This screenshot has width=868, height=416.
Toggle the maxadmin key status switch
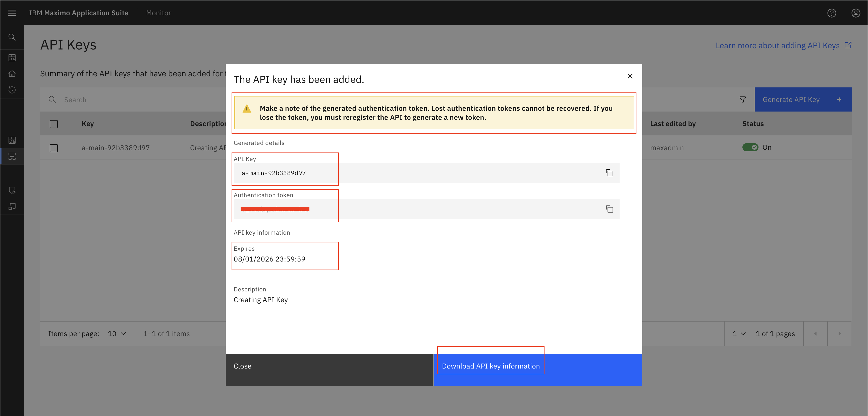[750, 147]
